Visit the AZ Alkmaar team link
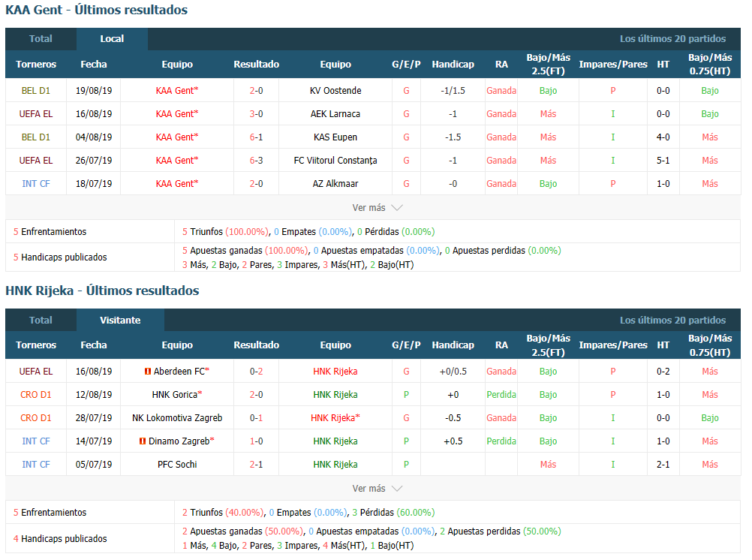 tap(335, 184)
